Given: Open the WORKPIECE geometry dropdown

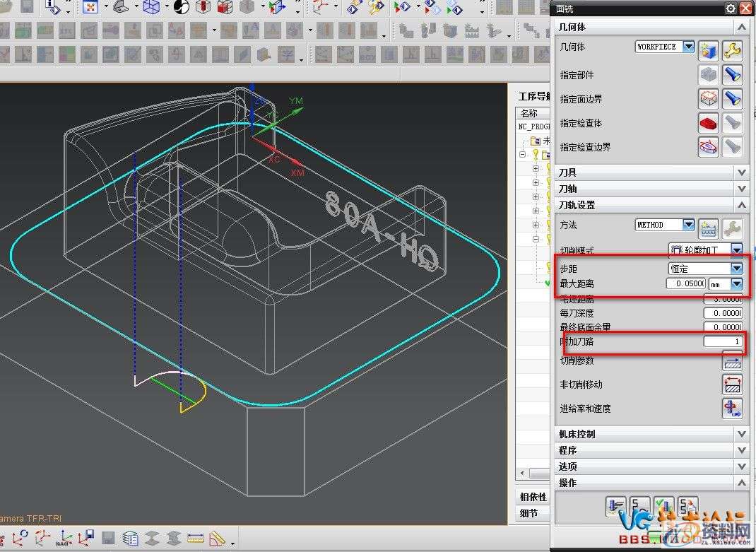Looking at the screenshot, I should click(x=688, y=47).
